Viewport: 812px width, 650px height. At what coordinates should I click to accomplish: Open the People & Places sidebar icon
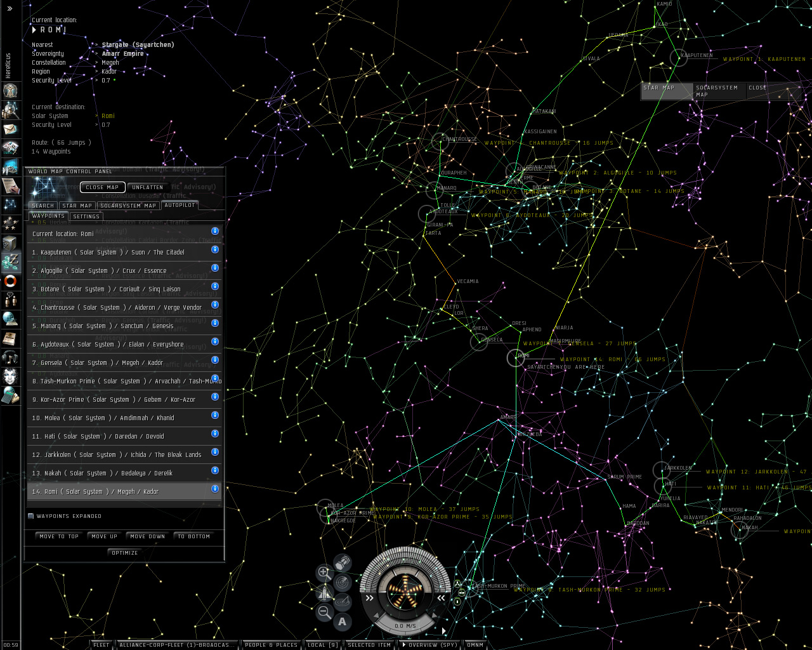[x=10, y=110]
